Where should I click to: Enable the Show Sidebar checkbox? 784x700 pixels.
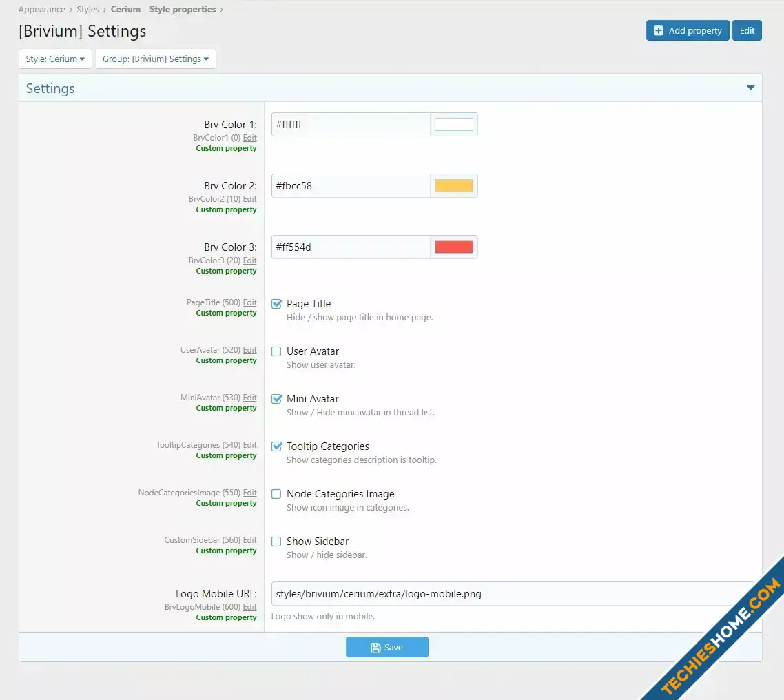click(x=276, y=541)
